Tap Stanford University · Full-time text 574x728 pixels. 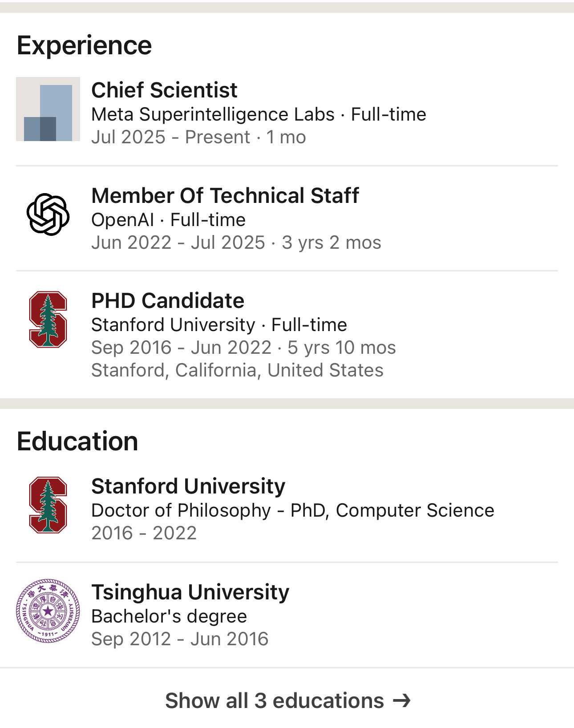pos(219,325)
